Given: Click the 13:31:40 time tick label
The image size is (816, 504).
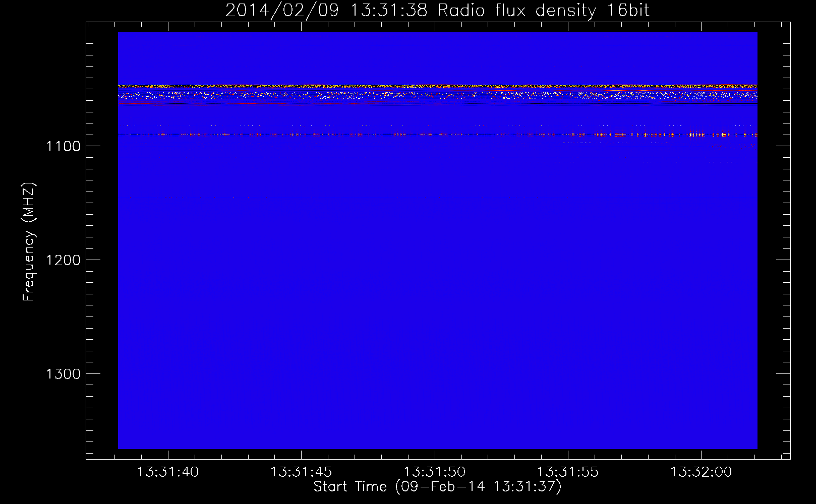Looking at the screenshot, I should [168, 472].
